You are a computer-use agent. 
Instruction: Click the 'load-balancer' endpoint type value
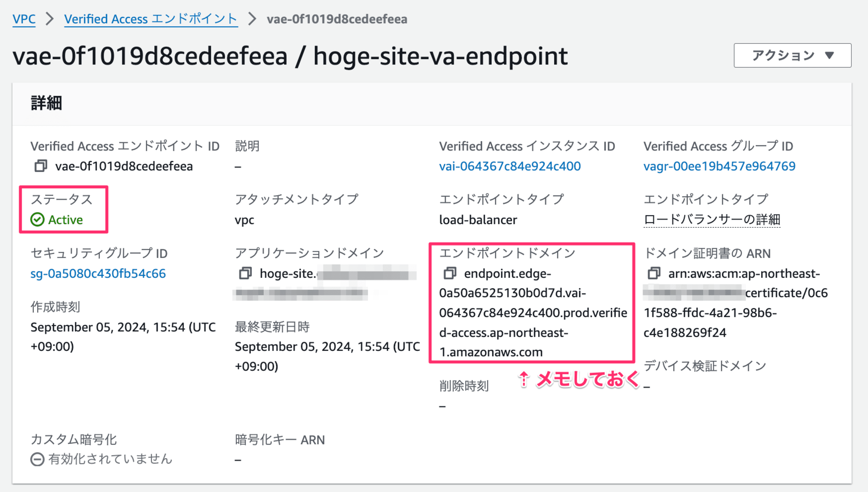click(x=478, y=220)
